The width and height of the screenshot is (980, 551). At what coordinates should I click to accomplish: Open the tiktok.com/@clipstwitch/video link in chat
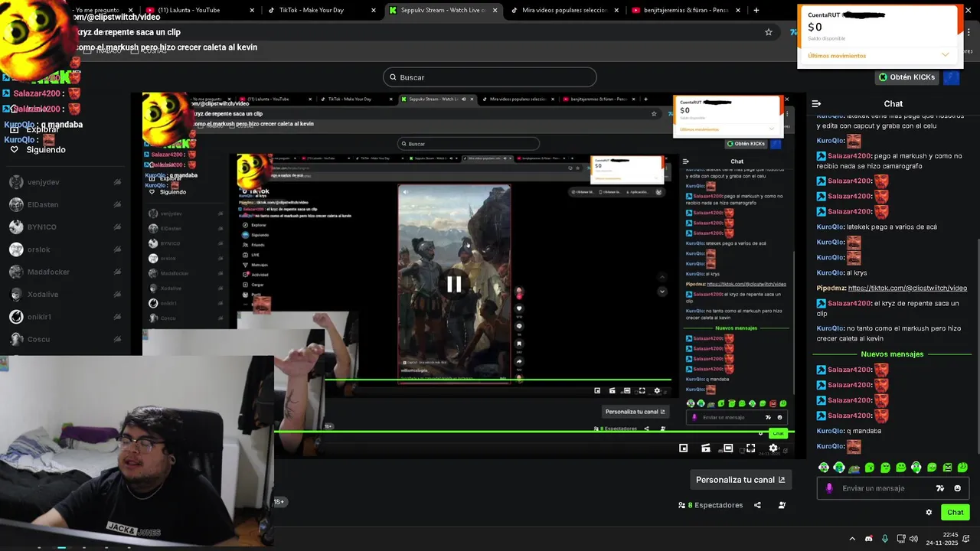[x=907, y=288]
